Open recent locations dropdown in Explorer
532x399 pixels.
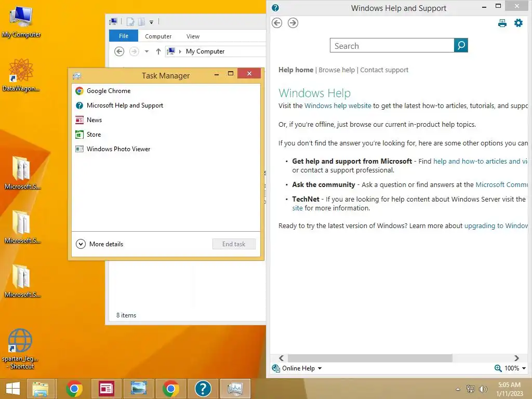pyautogui.click(x=147, y=51)
